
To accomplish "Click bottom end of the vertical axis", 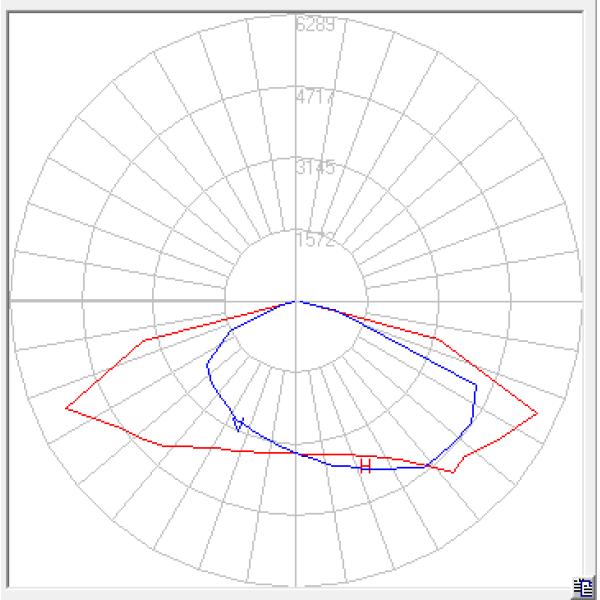I will 296,584.
